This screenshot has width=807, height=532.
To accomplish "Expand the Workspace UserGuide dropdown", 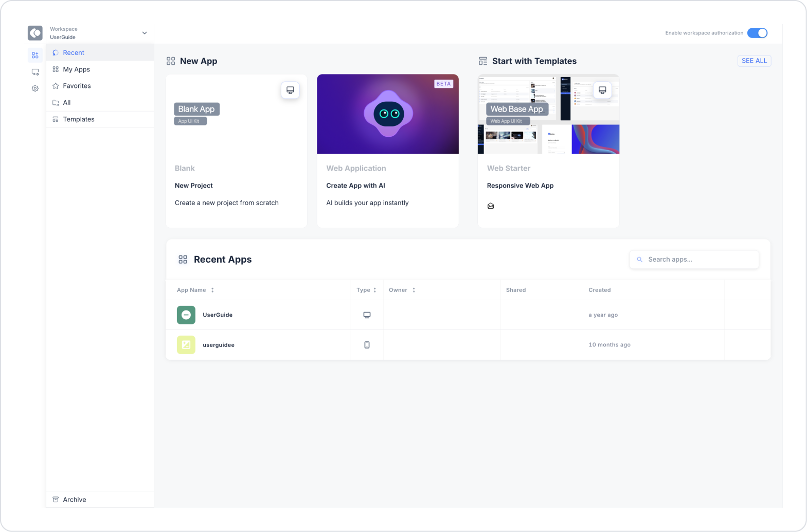I will point(145,33).
